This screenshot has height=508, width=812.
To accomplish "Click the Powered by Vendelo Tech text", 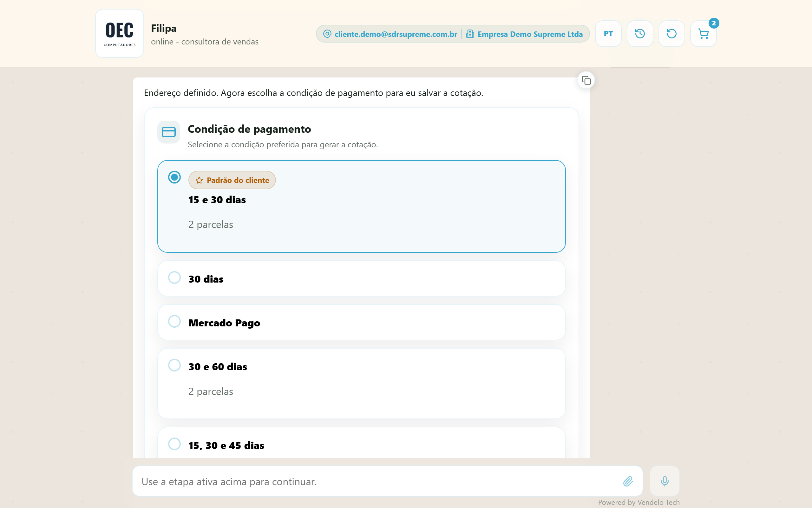I will click(x=638, y=502).
